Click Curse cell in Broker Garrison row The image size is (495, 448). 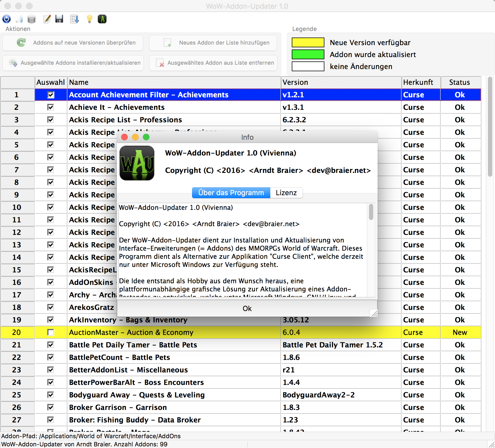[421, 407]
